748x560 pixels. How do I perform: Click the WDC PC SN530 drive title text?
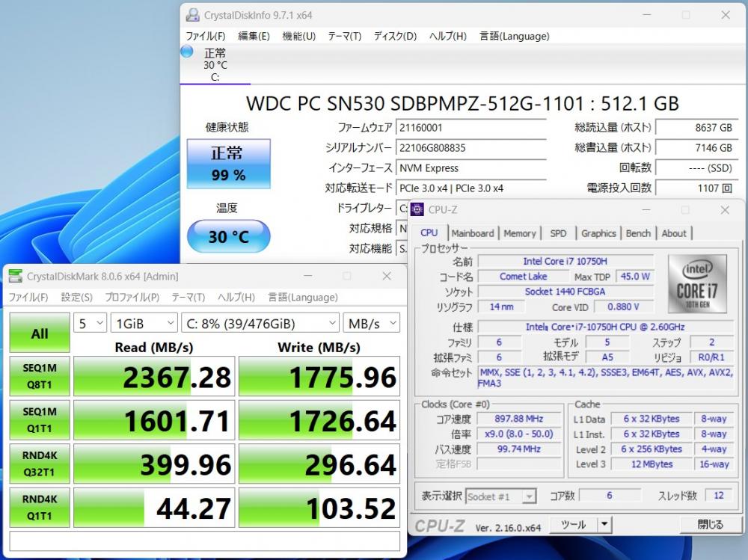point(462,103)
